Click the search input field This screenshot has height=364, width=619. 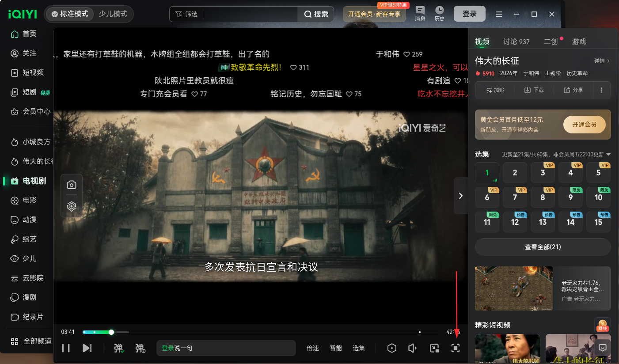(x=250, y=14)
